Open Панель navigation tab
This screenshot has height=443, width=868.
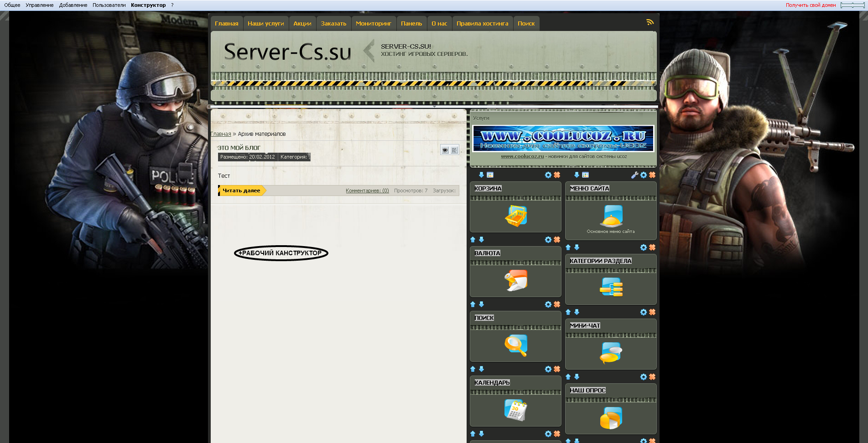pos(411,24)
